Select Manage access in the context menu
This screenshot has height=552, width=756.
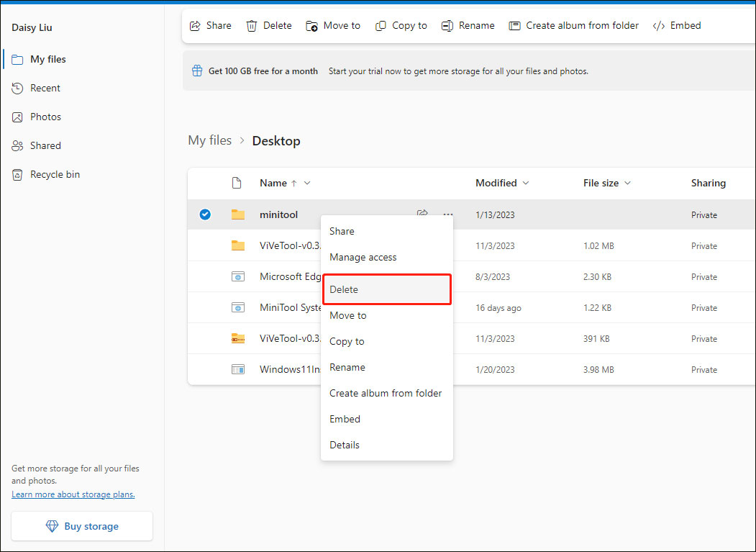(387, 257)
